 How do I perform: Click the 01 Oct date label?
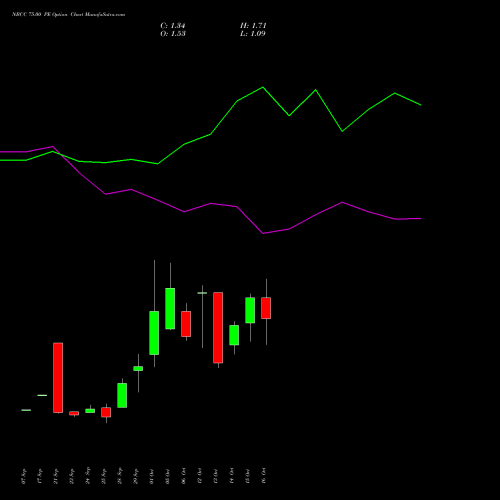tap(152, 476)
